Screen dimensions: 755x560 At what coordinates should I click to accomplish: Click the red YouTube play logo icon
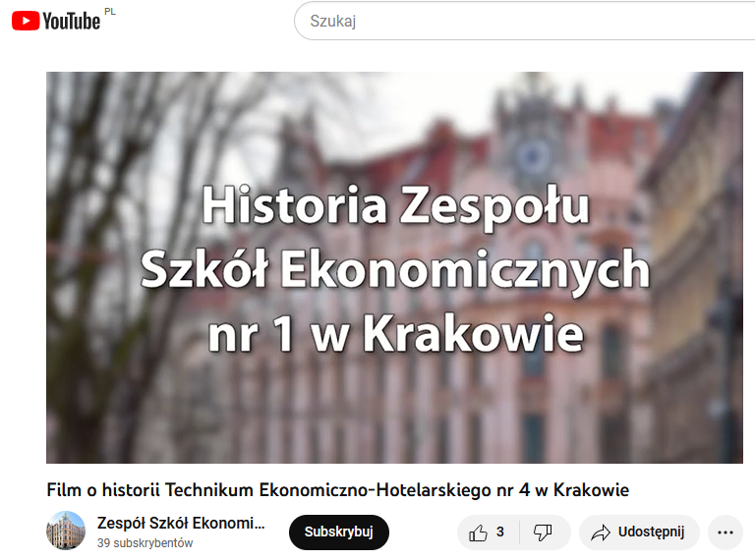(25, 22)
